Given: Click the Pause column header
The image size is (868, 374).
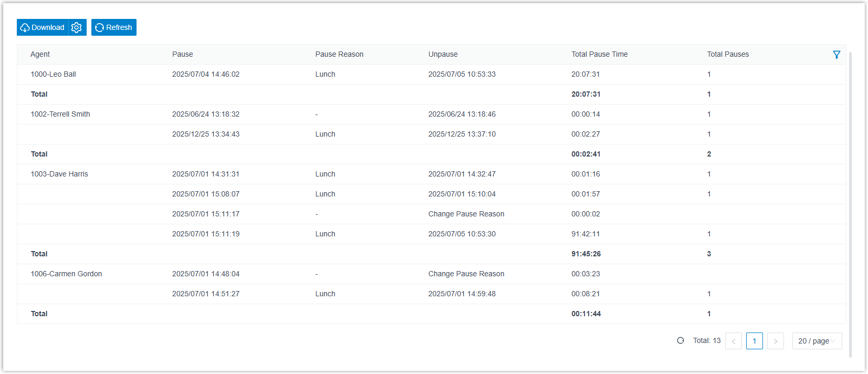Looking at the screenshot, I should [x=182, y=54].
